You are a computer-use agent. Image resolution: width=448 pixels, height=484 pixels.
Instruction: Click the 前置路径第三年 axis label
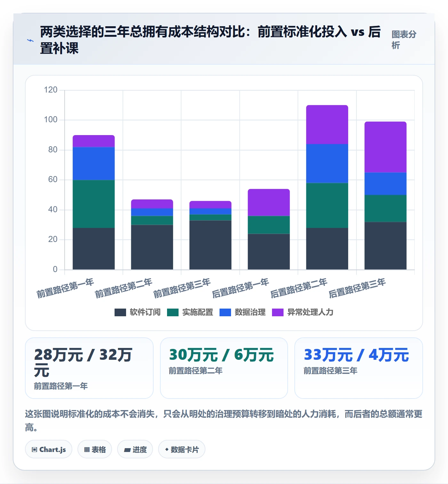tap(182, 288)
